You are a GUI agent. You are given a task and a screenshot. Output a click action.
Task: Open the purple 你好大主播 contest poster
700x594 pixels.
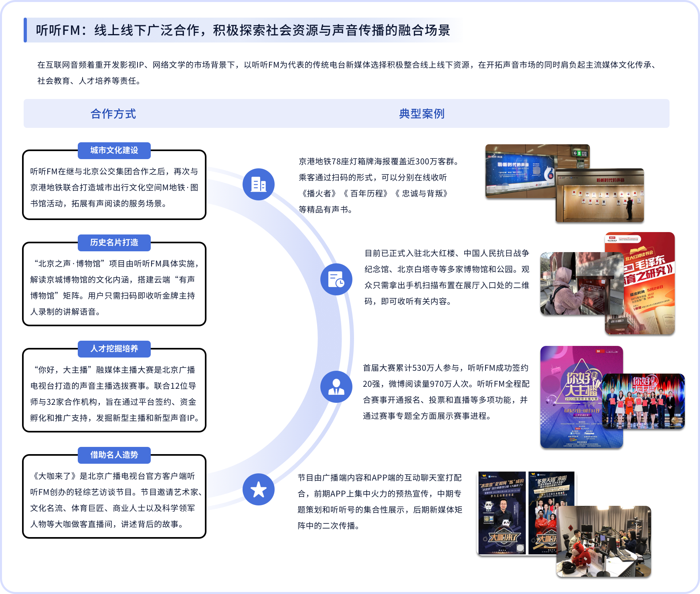(571, 397)
